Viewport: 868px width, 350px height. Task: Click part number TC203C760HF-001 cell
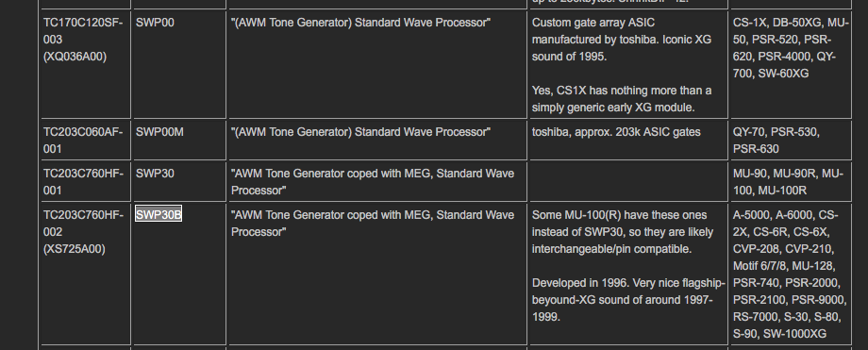point(86,182)
